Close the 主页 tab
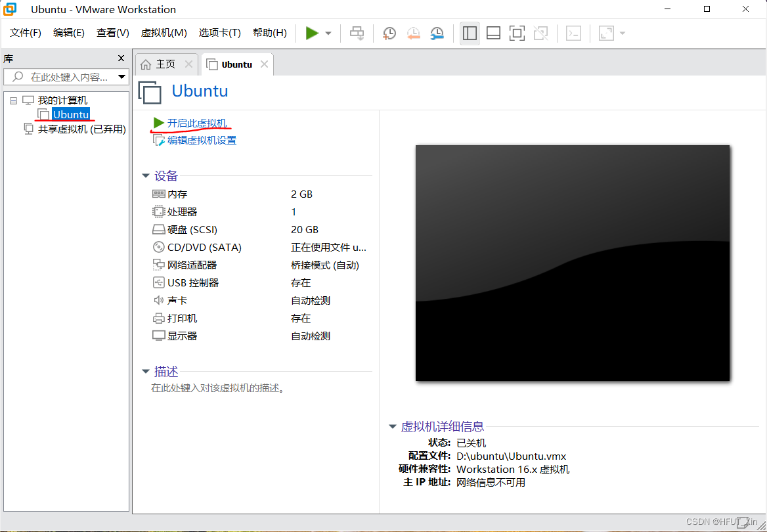767x532 pixels. click(188, 64)
